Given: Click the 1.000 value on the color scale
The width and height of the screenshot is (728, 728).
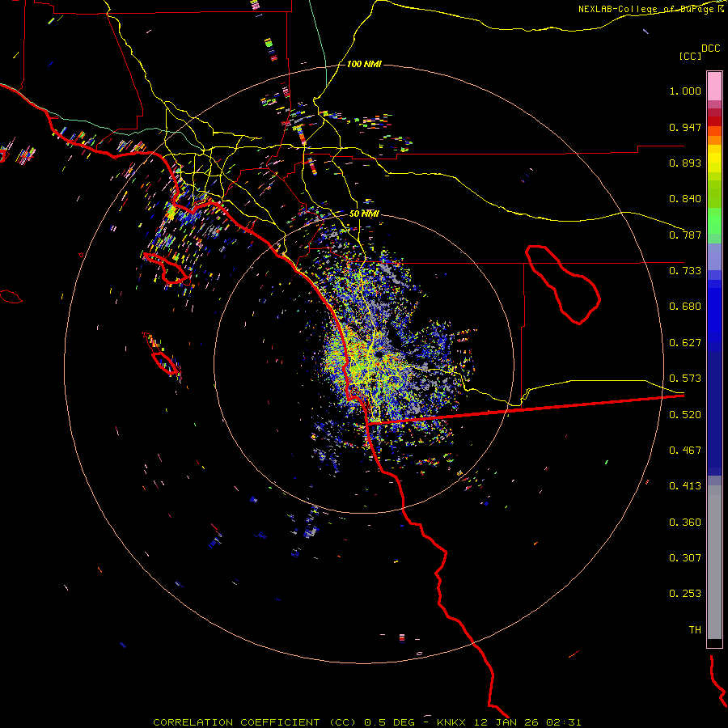Looking at the screenshot, I should click(685, 91).
